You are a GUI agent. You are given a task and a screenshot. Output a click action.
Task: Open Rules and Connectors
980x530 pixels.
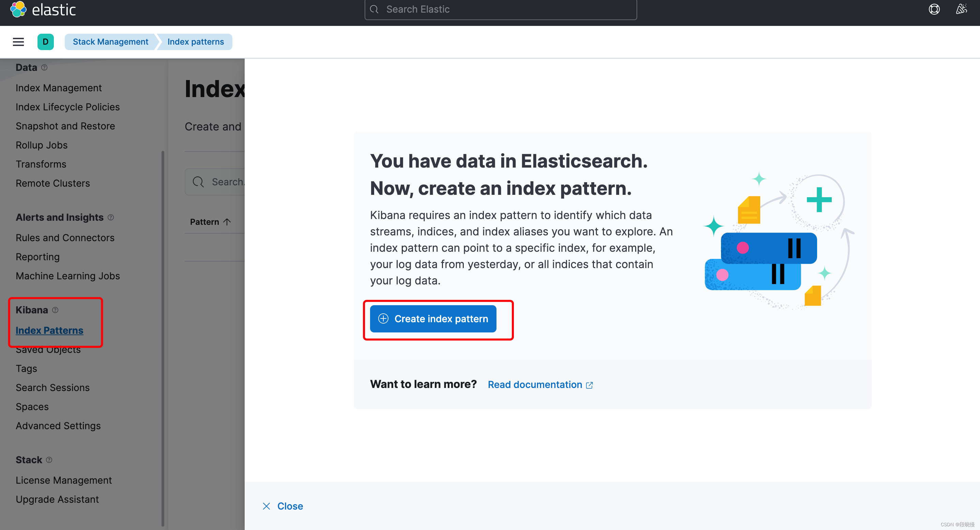65,238
